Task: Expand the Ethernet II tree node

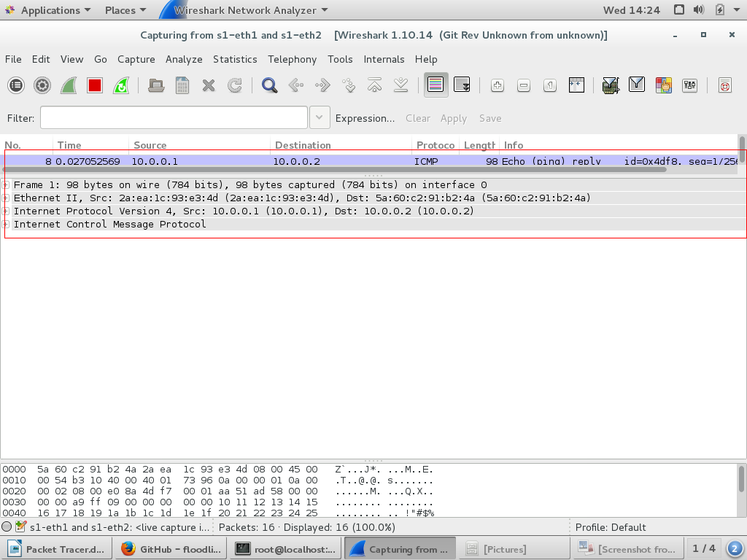Action: pos(6,198)
